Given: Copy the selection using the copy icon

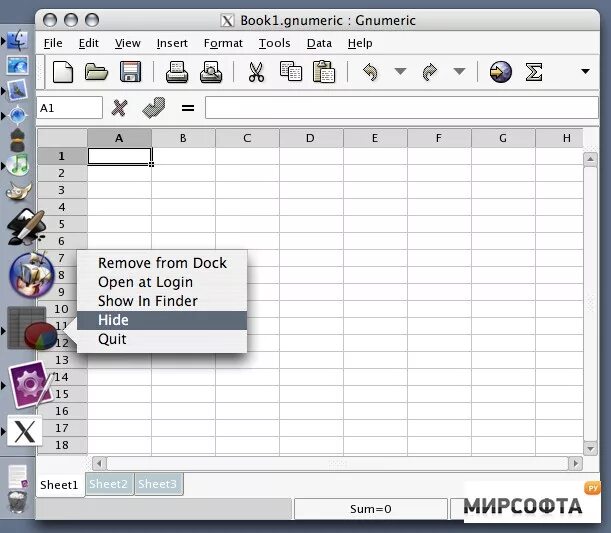Looking at the screenshot, I should pyautogui.click(x=291, y=71).
